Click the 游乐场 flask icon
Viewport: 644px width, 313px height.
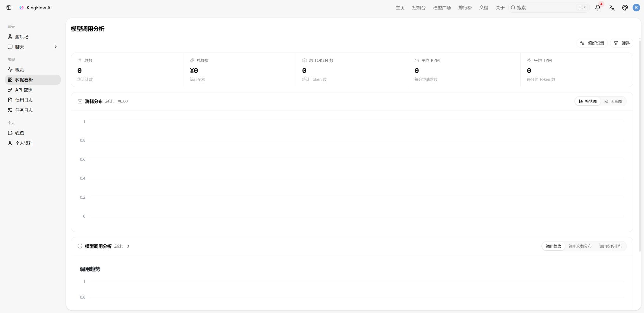pos(10,37)
